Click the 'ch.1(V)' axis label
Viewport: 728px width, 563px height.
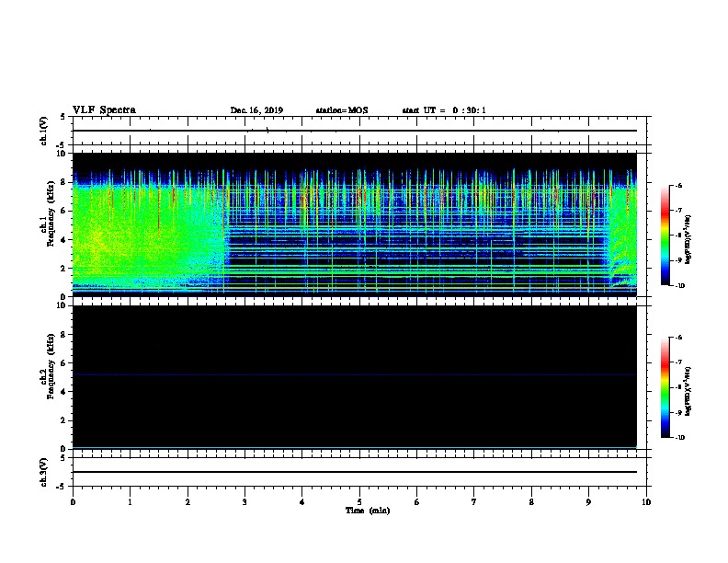[x=44, y=131]
